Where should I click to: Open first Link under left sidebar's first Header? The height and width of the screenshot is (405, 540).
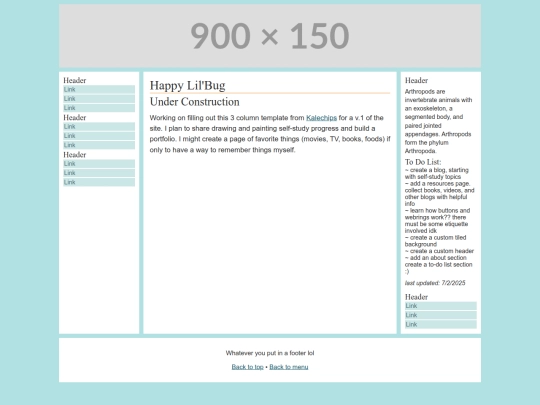pyautogui.click(x=99, y=90)
